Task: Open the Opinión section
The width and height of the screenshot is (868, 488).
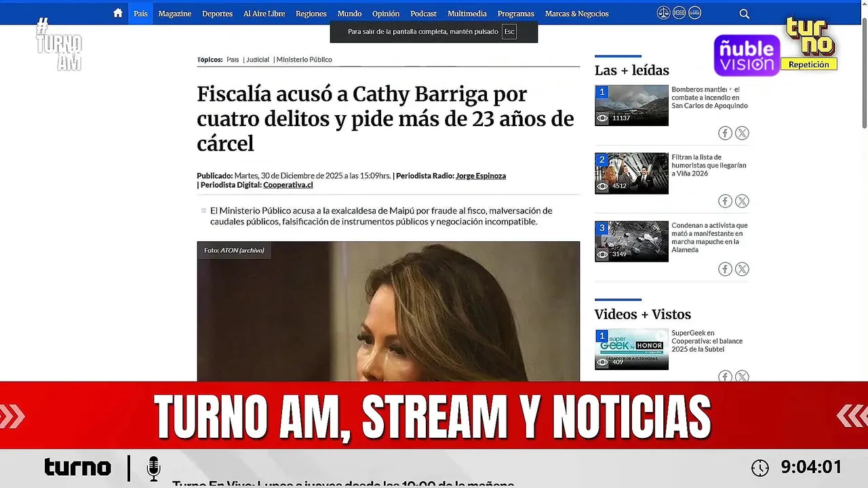Action: click(x=386, y=14)
